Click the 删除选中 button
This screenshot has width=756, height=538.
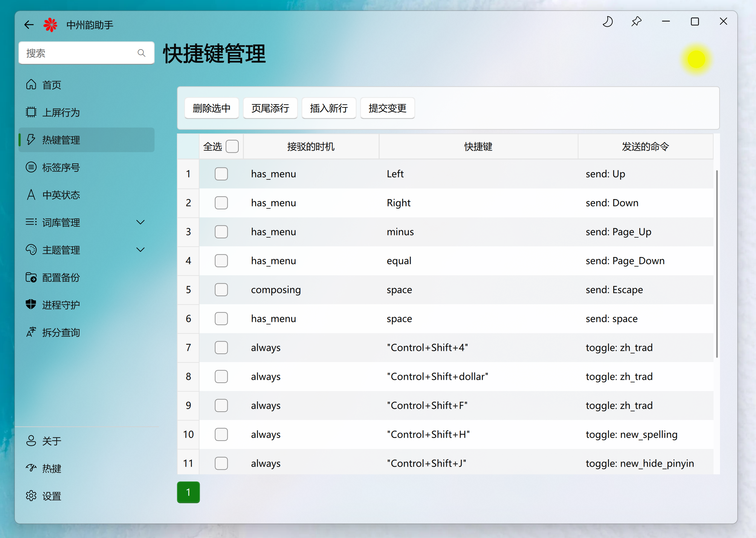[x=211, y=108]
